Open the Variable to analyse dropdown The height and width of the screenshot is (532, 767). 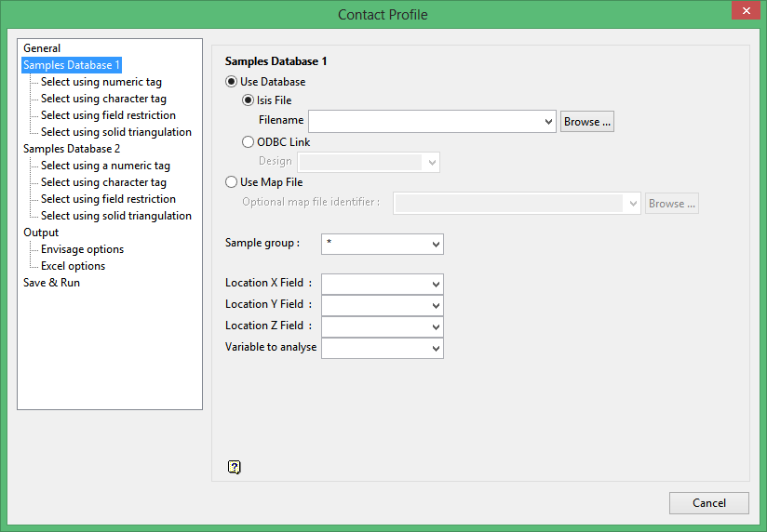[436, 348]
